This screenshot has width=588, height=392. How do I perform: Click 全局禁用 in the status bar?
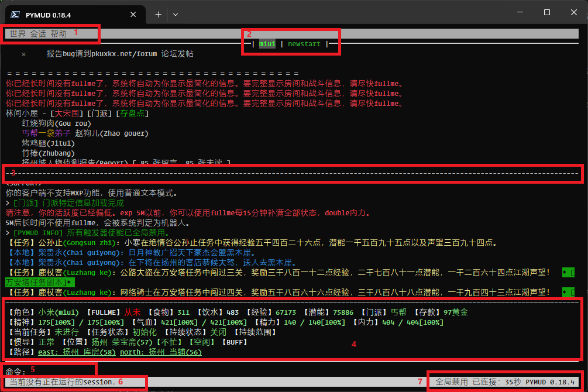(x=452, y=382)
